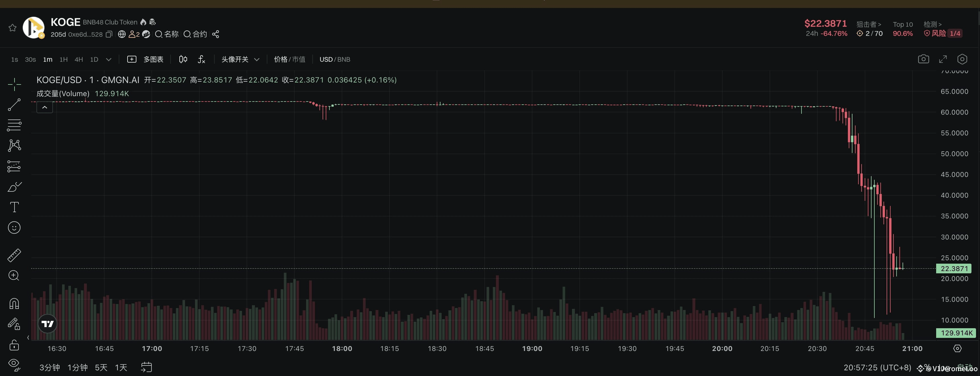Open 多图表 multi-chart layout

[x=145, y=59]
